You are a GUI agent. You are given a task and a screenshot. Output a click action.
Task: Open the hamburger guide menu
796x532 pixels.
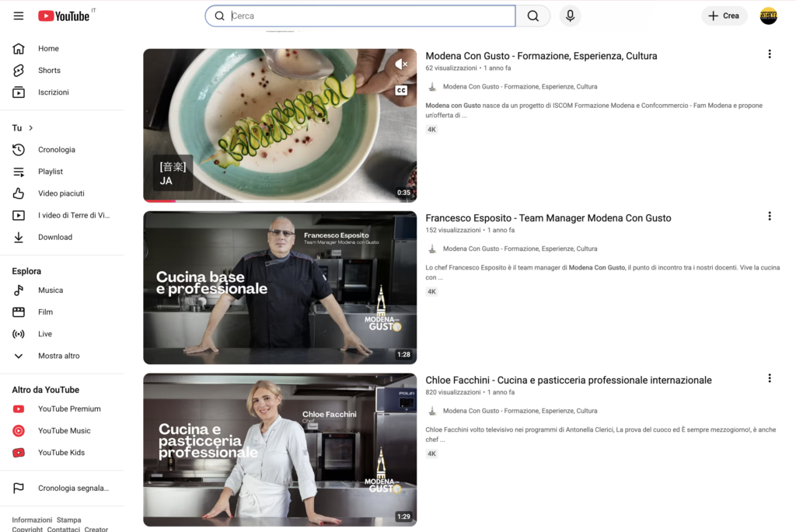(x=19, y=16)
